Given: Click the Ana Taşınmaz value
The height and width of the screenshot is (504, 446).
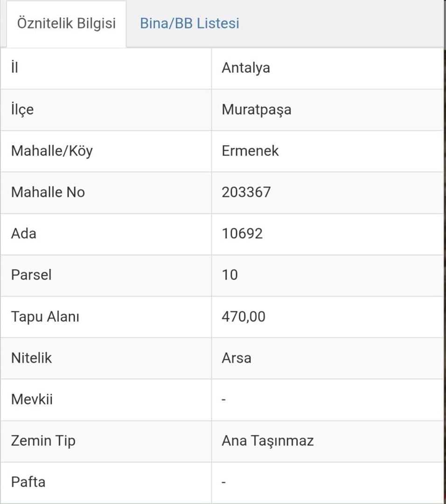Looking at the screenshot, I should pos(267,441).
